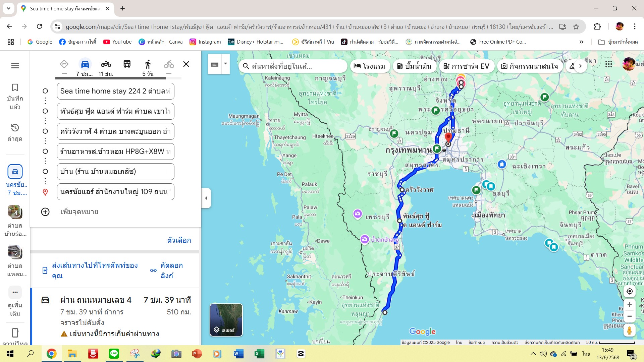Open the Chrome tab search dropdown
Screen dimensions: 644x362
coord(8,8)
